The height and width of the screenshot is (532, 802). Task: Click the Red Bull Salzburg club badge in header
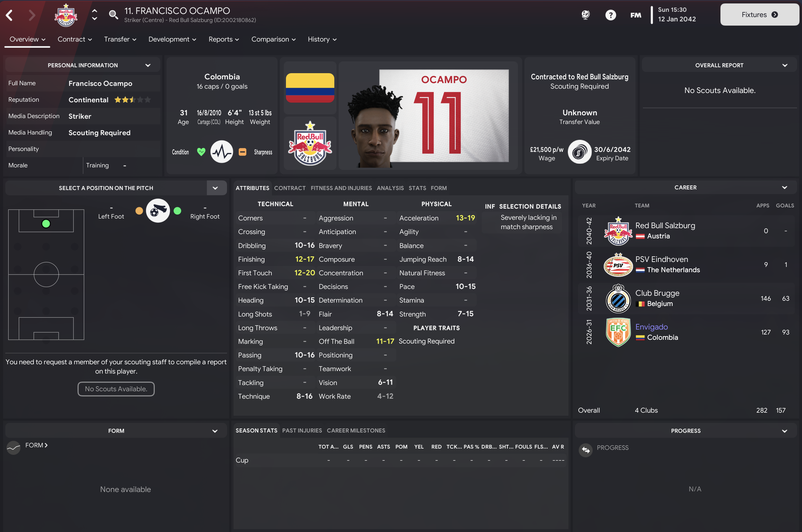click(66, 15)
